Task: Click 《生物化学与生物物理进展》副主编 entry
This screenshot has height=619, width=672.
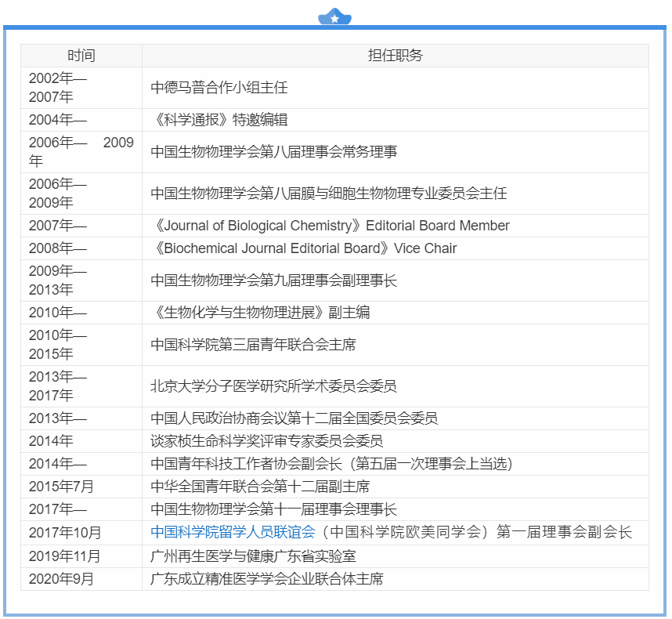Action: [x=260, y=313]
